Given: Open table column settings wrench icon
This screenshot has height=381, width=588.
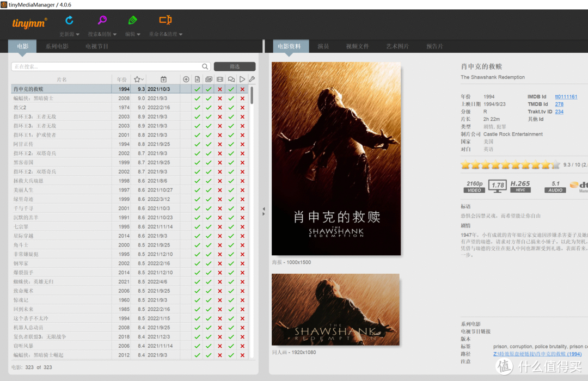Looking at the screenshot, I should click(x=252, y=79).
